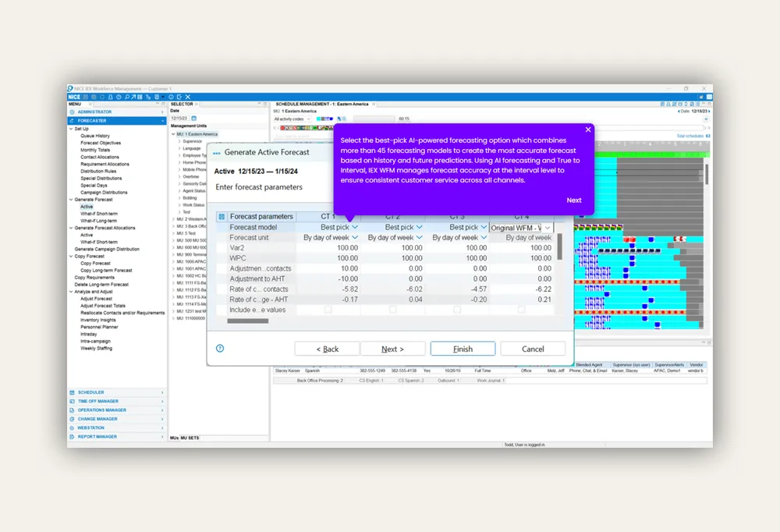
Task: Open the Scheduler menu section
Action: point(117,392)
